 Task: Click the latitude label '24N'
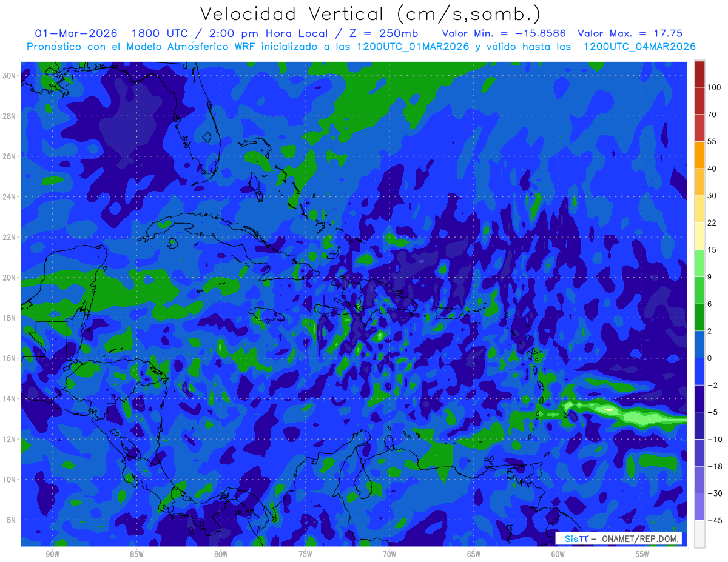tap(10, 197)
